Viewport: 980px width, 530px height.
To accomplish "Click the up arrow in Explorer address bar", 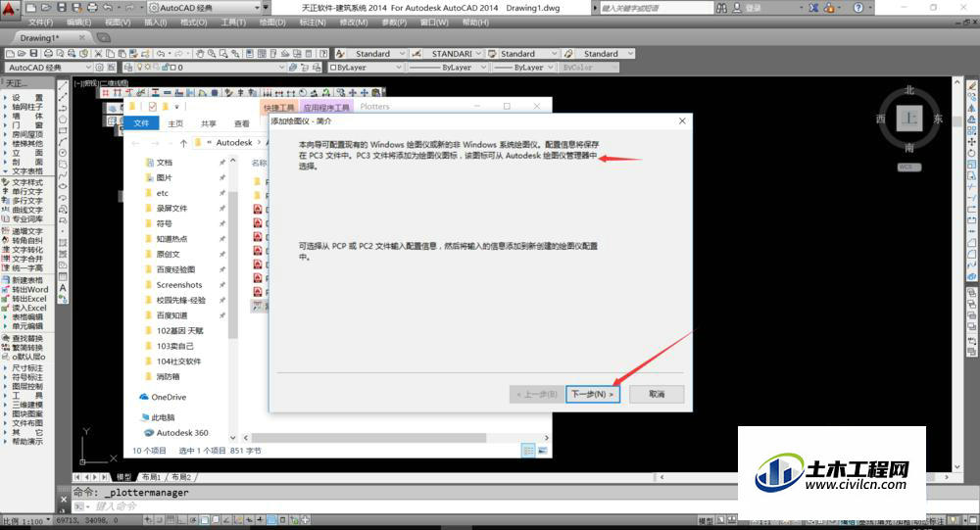I will pyautogui.click(x=183, y=143).
